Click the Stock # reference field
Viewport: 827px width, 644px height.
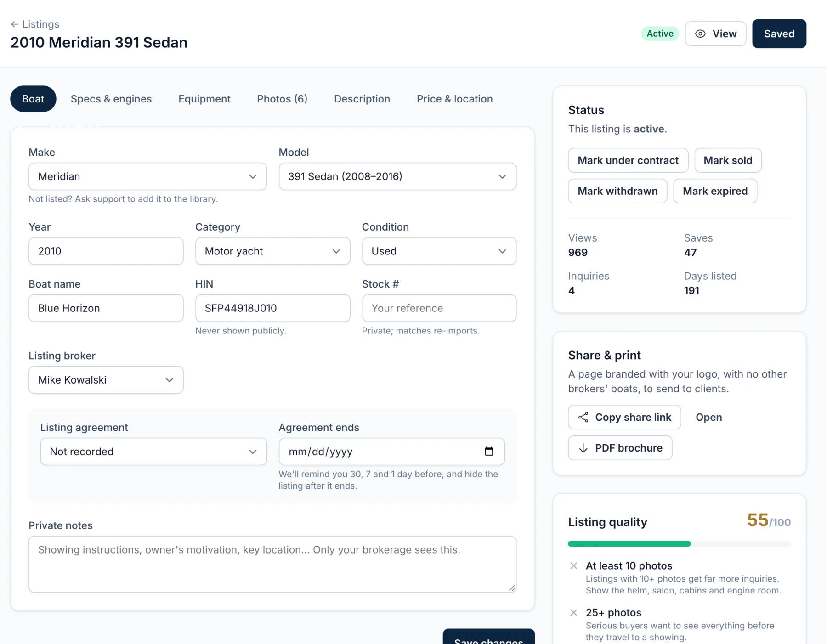(x=439, y=308)
